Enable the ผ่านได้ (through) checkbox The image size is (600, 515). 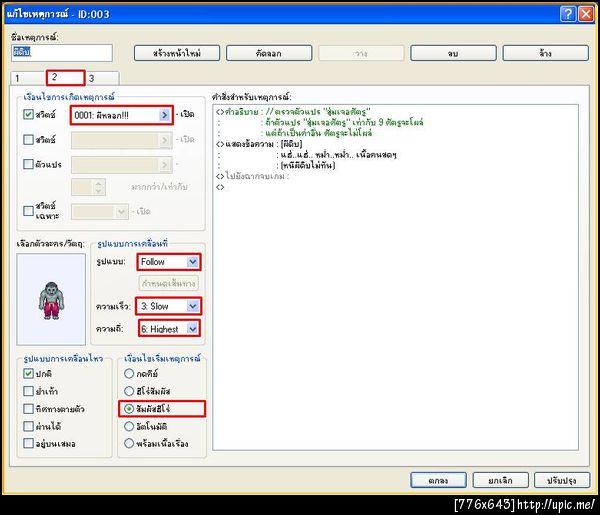coord(28,426)
